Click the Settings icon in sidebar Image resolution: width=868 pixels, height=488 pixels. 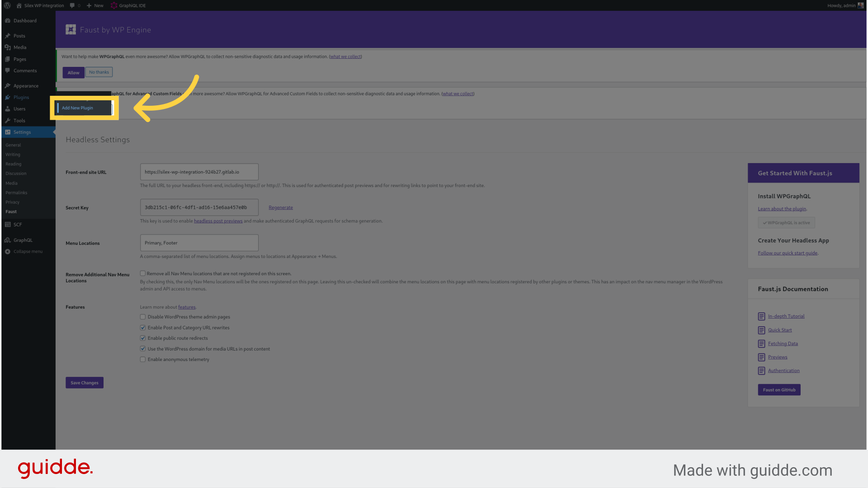[8, 131]
